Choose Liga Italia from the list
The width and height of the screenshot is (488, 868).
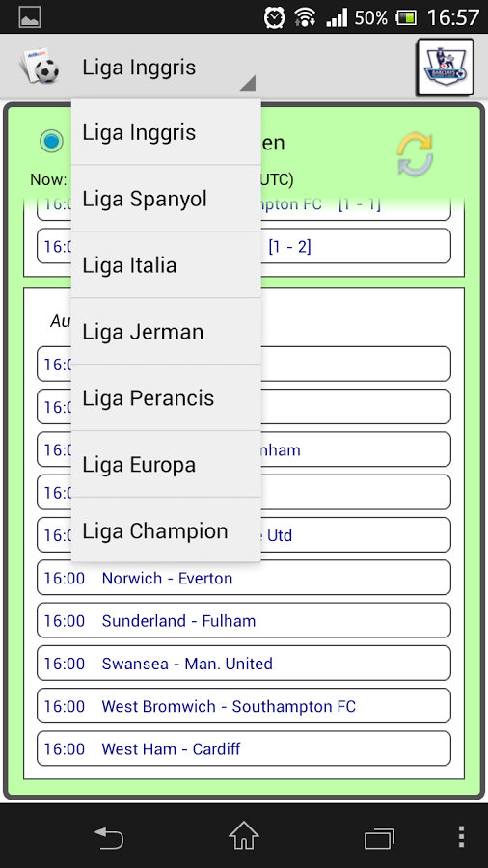(x=166, y=265)
